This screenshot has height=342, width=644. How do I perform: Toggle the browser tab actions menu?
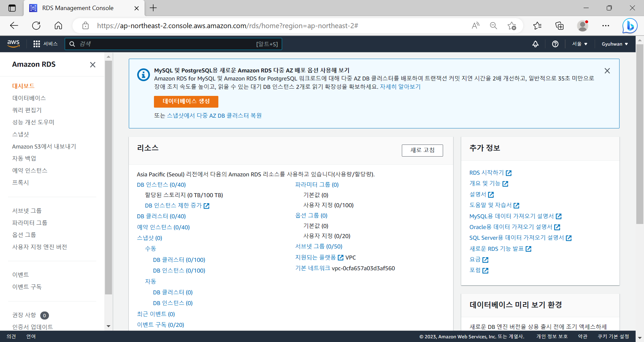12,8
